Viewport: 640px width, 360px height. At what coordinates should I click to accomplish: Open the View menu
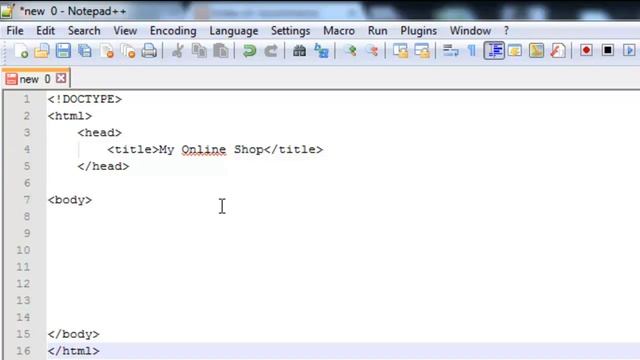125,31
